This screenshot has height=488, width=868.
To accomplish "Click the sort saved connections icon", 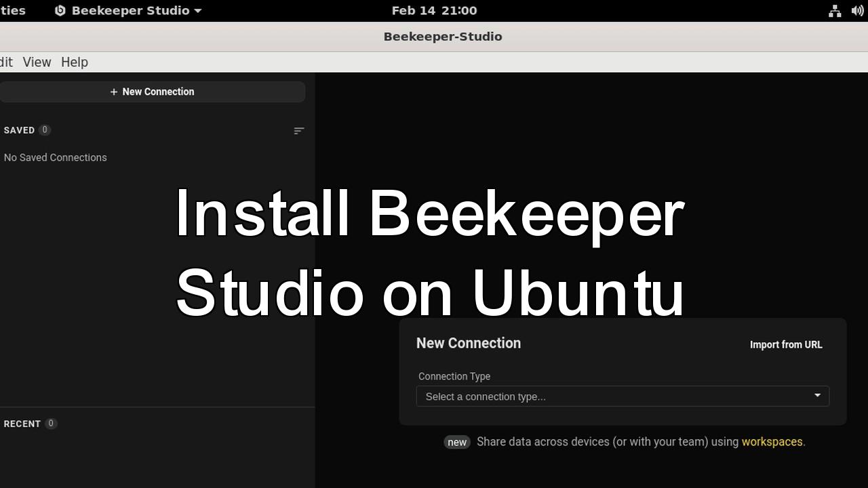I will point(298,131).
